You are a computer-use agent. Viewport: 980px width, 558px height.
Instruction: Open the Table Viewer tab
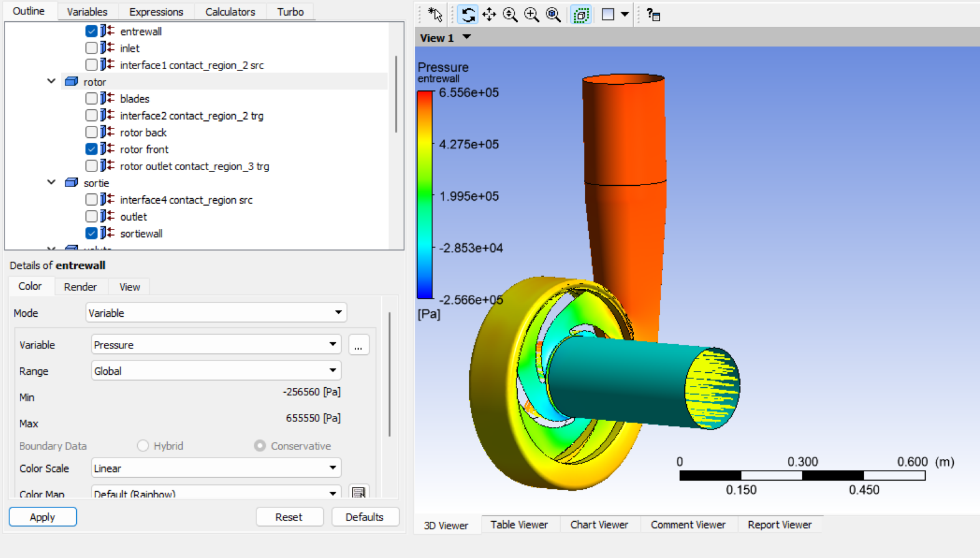pos(519,524)
